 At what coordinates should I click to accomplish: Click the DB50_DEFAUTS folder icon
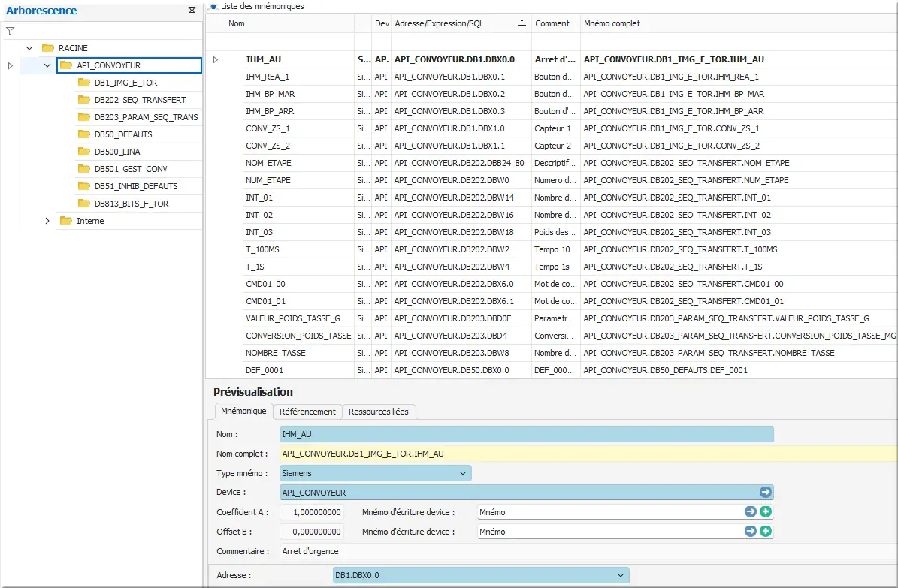pos(84,134)
